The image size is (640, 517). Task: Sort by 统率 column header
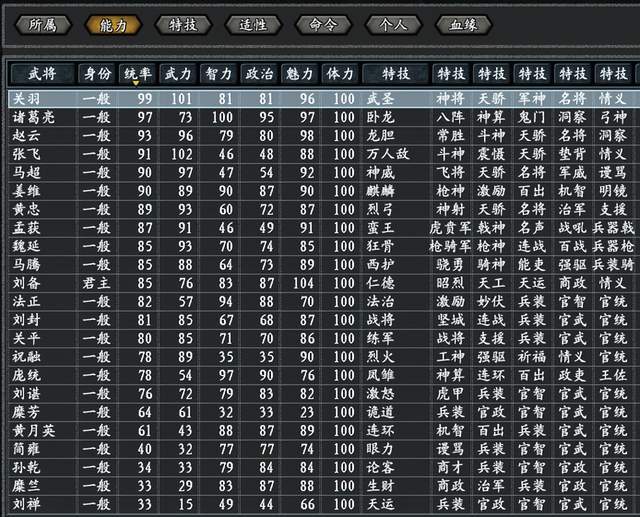point(137,74)
